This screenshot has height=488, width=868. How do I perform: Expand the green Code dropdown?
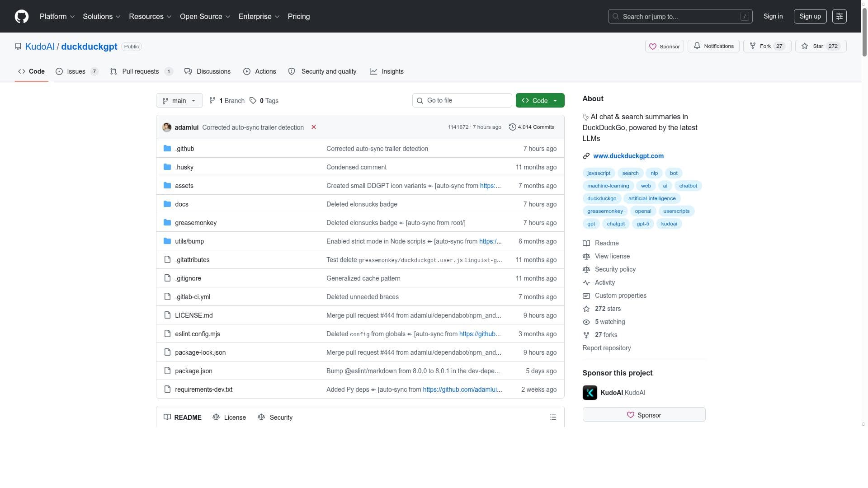click(x=540, y=100)
